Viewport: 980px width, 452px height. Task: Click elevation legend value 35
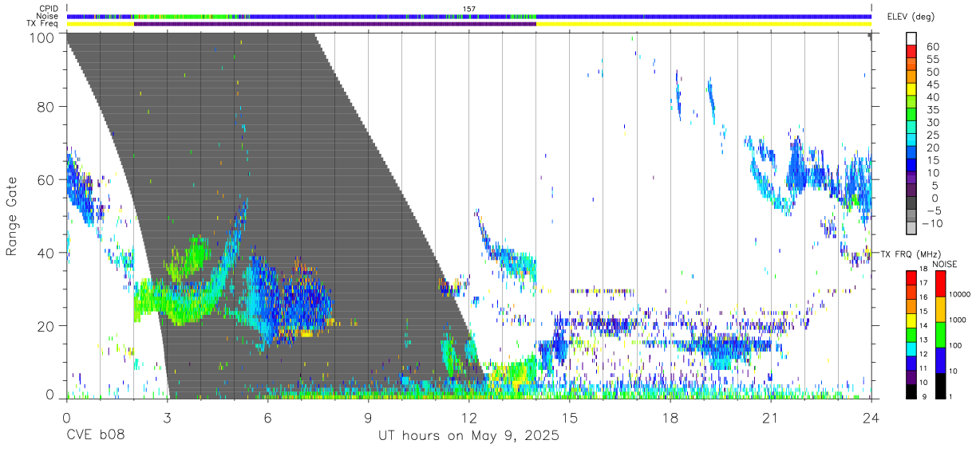point(932,110)
